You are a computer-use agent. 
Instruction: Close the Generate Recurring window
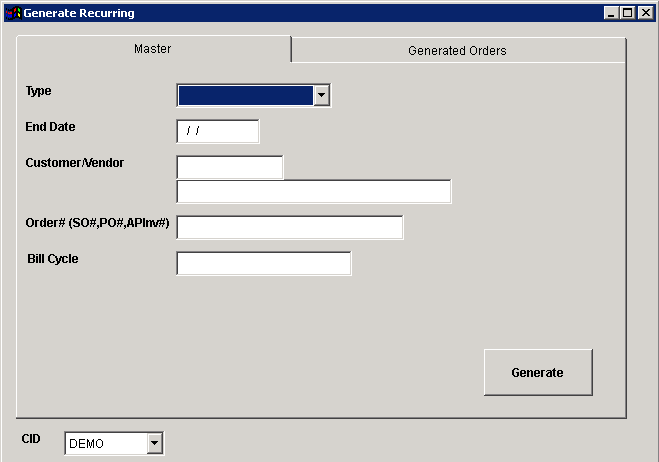(644, 13)
